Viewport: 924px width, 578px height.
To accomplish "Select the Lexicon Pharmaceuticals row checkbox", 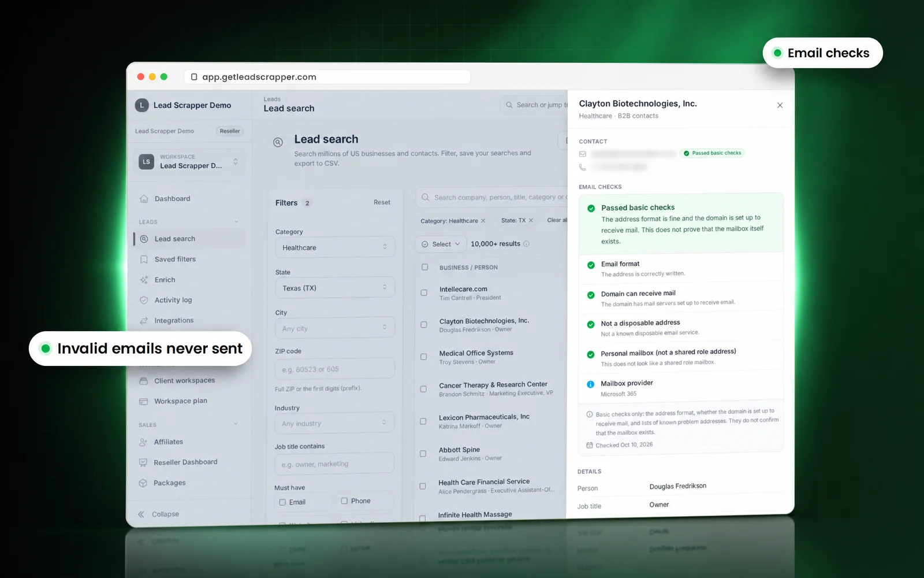I will (x=423, y=421).
